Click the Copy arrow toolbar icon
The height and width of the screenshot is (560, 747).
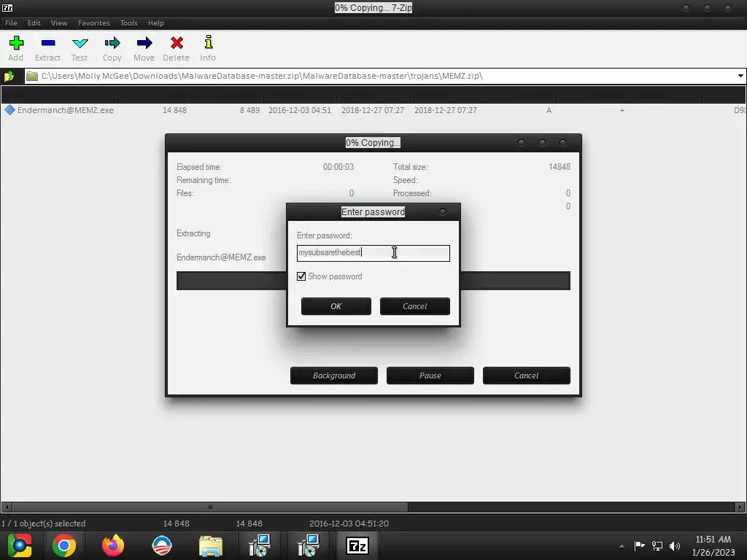click(x=112, y=43)
